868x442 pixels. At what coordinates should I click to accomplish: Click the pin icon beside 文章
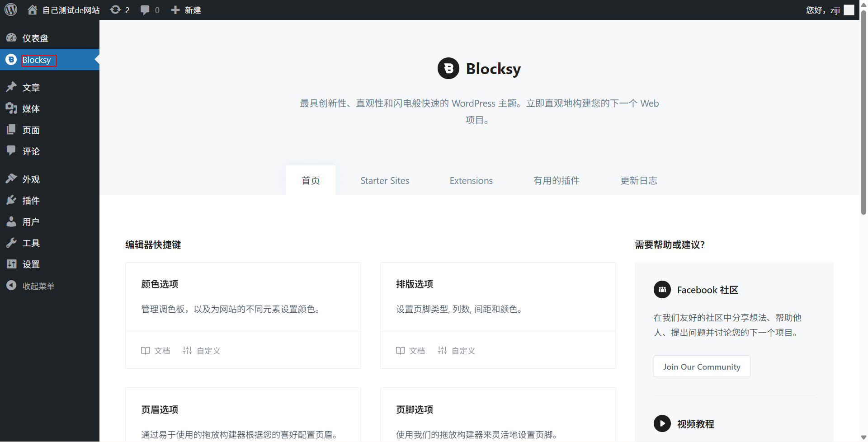[x=11, y=87]
